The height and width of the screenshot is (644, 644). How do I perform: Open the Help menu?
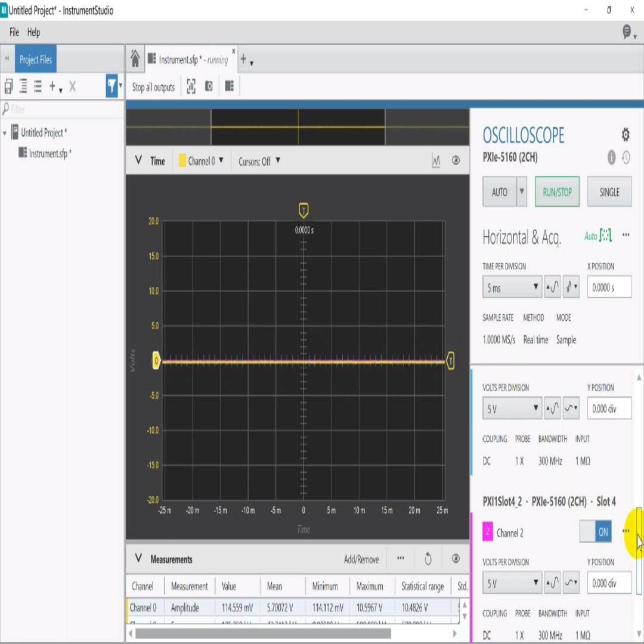(x=33, y=32)
